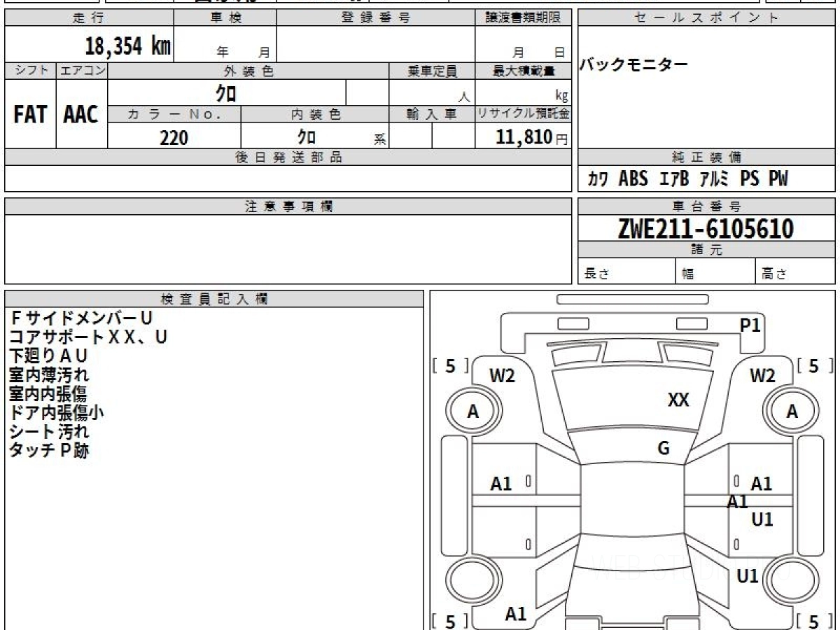The height and width of the screenshot is (630, 840).
Task: Click the リサイクル預託金 header
Action: (523, 115)
